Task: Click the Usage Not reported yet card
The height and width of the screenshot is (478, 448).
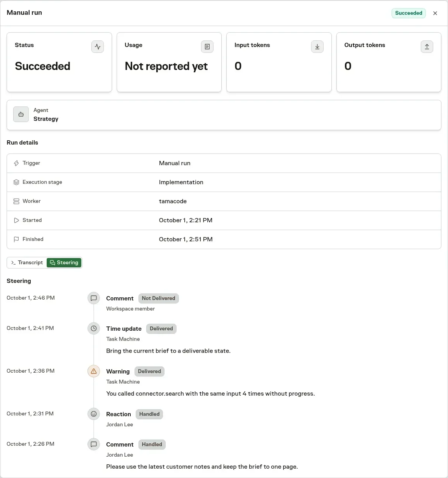Action: (x=169, y=62)
